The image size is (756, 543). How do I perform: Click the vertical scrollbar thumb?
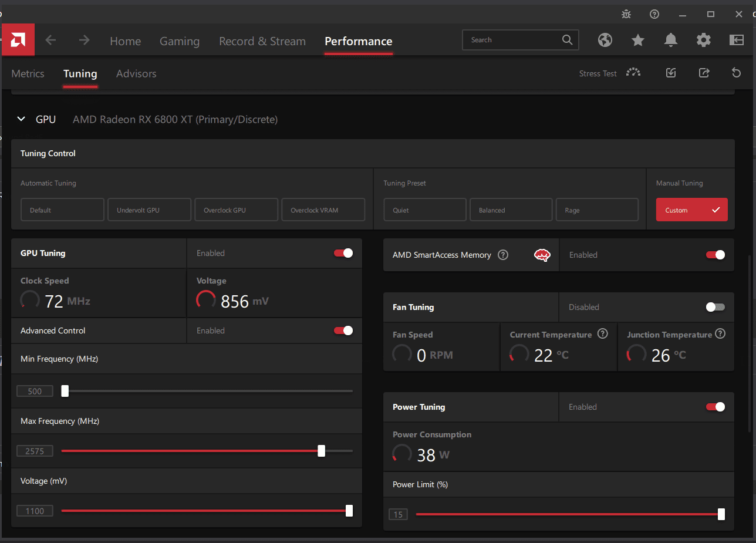pyautogui.click(x=751, y=345)
